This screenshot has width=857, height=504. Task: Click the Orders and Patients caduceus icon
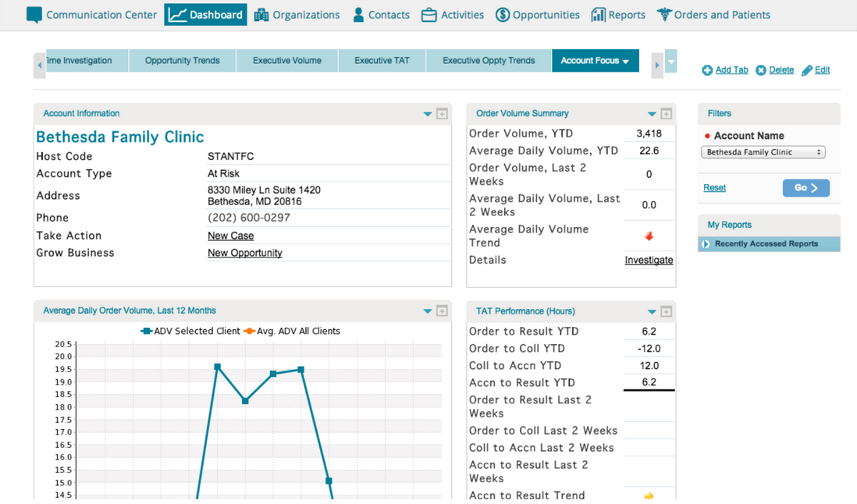pyautogui.click(x=664, y=15)
